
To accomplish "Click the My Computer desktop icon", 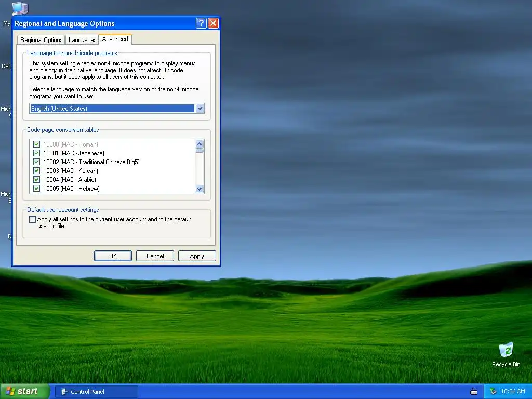I will tap(20, 8).
